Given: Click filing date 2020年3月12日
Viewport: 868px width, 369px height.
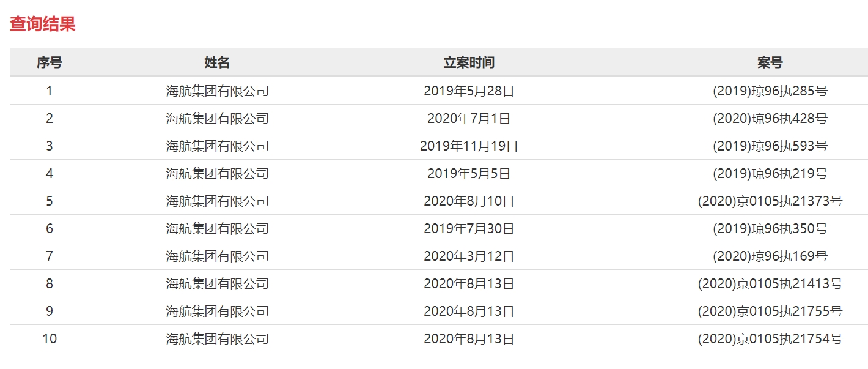Looking at the screenshot, I should pyautogui.click(x=469, y=256).
